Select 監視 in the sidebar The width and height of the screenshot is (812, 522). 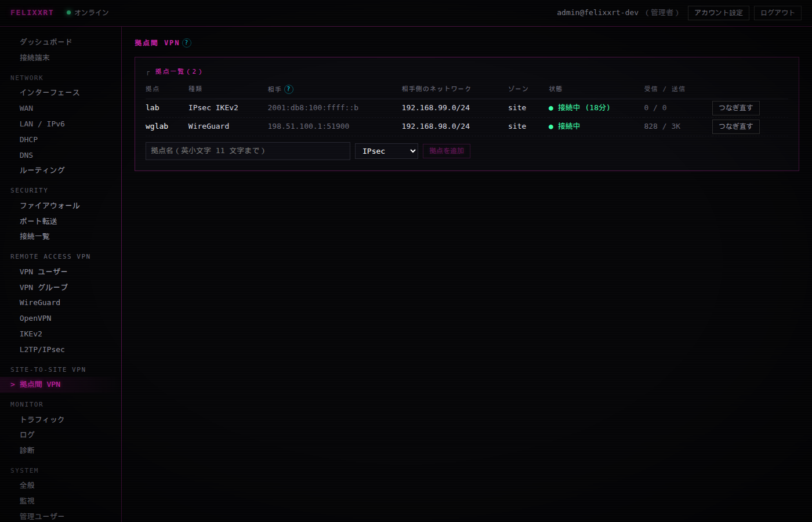click(27, 501)
